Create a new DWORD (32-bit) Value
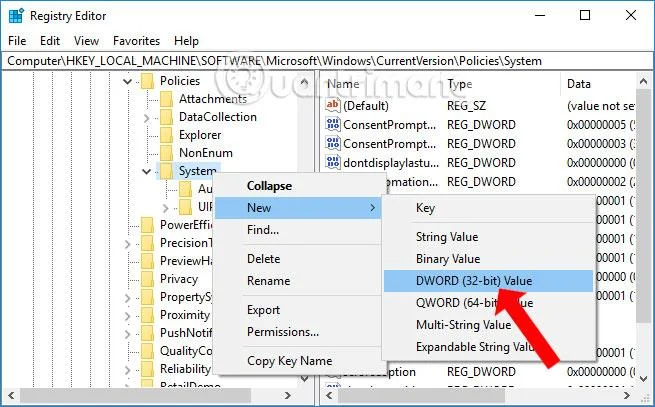This screenshot has height=407, width=655. coord(488,281)
